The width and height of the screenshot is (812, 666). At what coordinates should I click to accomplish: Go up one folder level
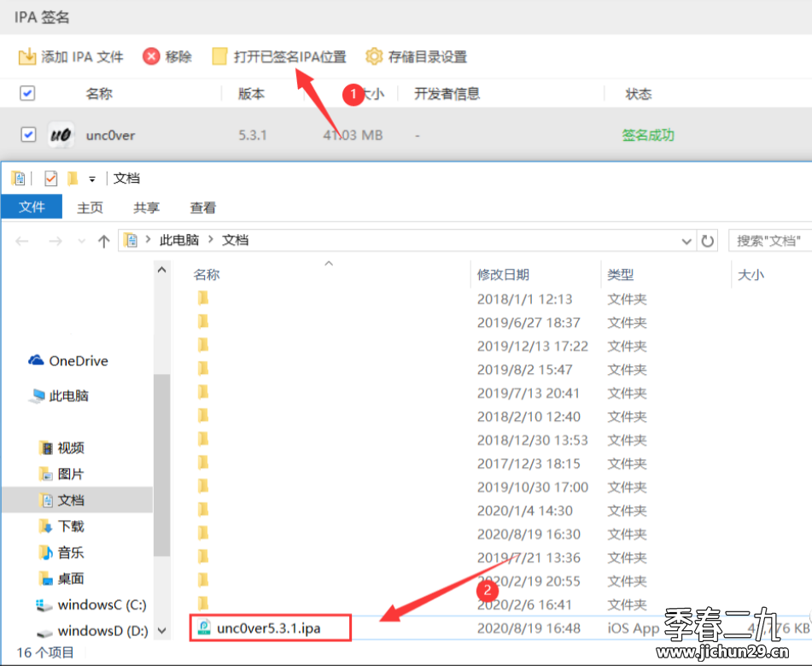(x=103, y=242)
